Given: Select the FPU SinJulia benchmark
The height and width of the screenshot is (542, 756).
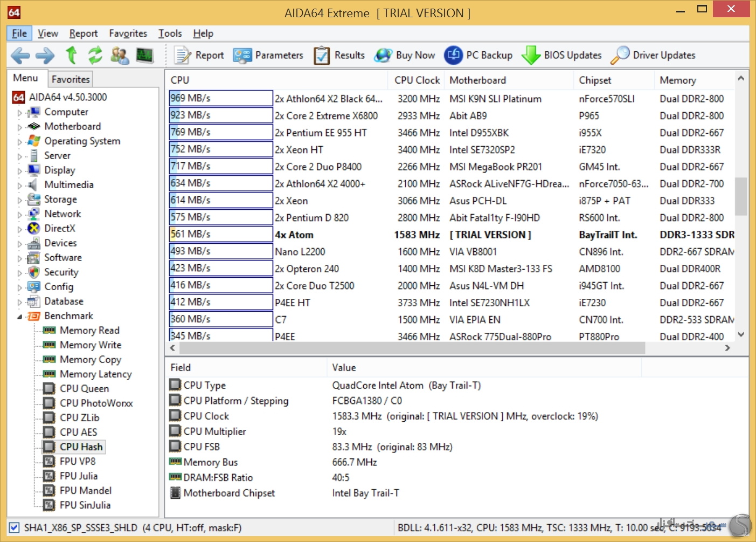Looking at the screenshot, I should (85, 505).
